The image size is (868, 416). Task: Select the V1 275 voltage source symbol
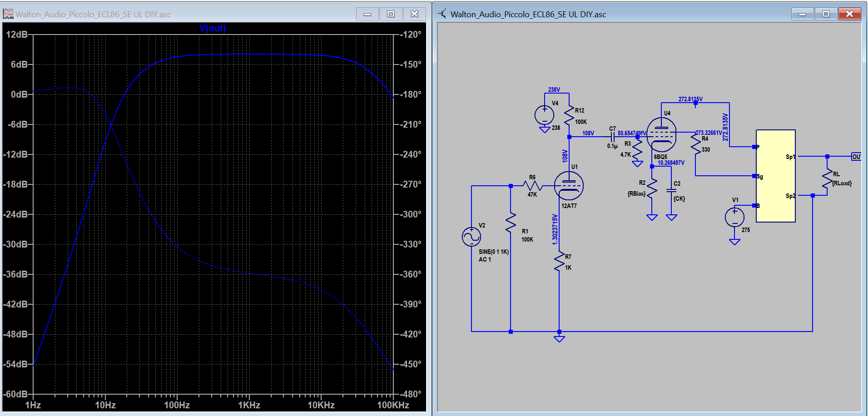click(x=734, y=217)
